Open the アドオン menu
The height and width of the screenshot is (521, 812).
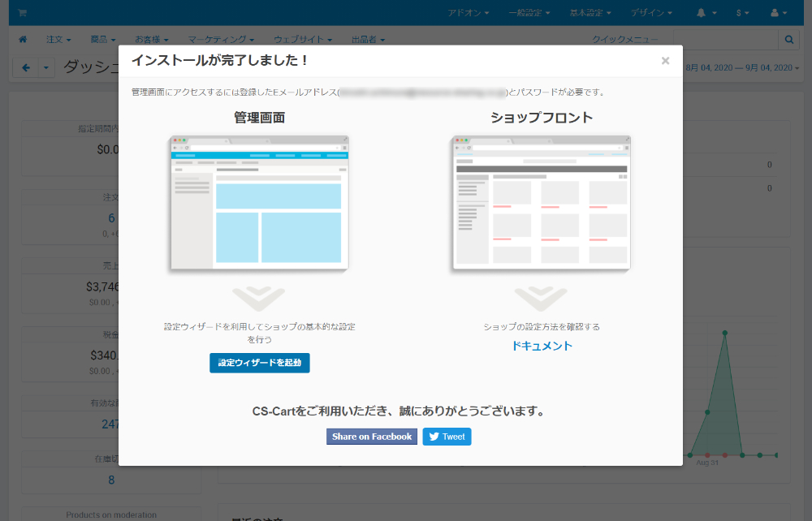(469, 13)
